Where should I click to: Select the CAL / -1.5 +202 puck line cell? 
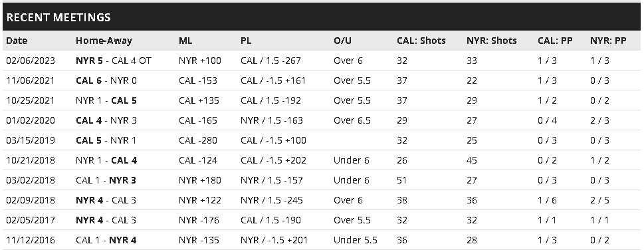(x=274, y=160)
